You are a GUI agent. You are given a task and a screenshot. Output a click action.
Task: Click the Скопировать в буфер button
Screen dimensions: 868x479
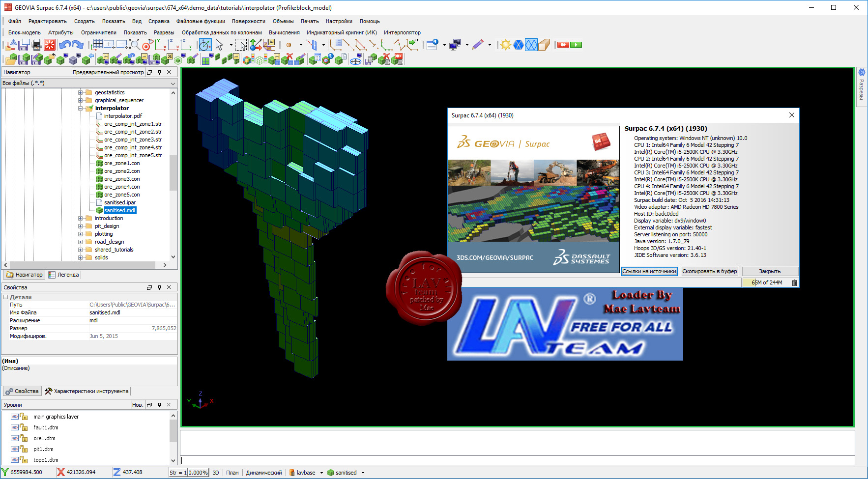710,271
